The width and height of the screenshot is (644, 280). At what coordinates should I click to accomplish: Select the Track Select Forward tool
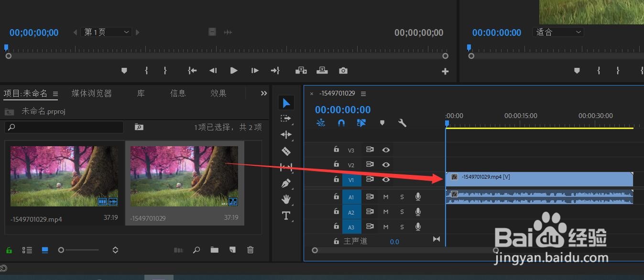[x=286, y=118]
